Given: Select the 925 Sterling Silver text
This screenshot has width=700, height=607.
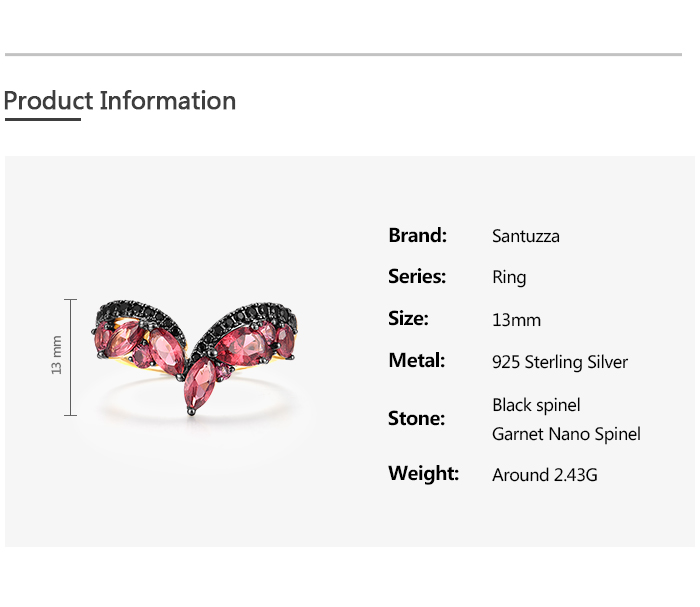Looking at the screenshot, I should point(560,362).
